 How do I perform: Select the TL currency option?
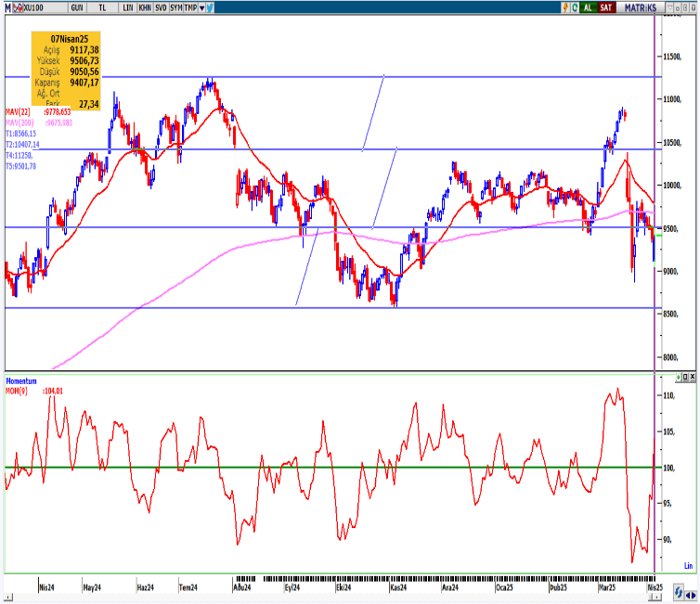[103, 7]
